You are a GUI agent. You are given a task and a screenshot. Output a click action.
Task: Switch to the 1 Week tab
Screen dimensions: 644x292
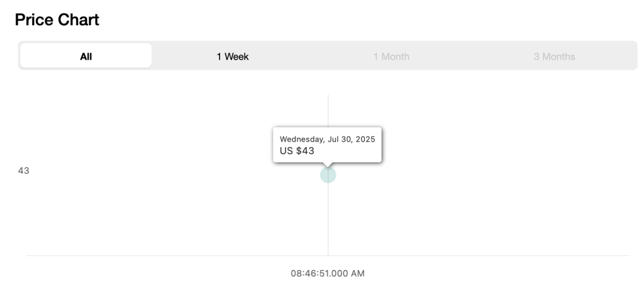[x=233, y=57]
